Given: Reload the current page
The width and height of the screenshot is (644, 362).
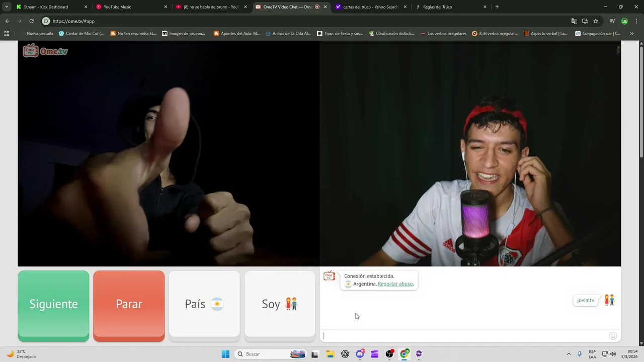Looking at the screenshot, I should (31, 21).
